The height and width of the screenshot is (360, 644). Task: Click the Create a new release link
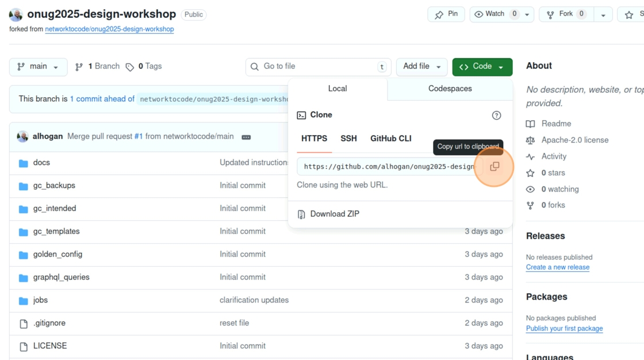pos(558,267)
